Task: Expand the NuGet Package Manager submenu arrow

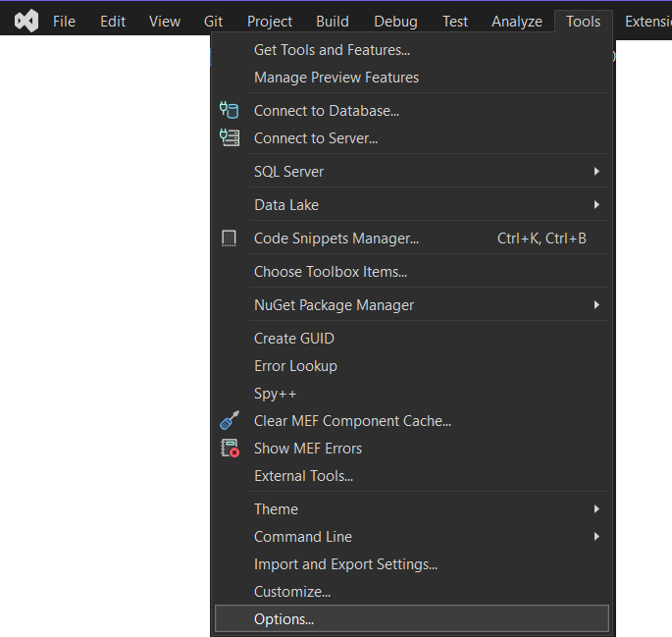Action: click(x=596, y=305)
